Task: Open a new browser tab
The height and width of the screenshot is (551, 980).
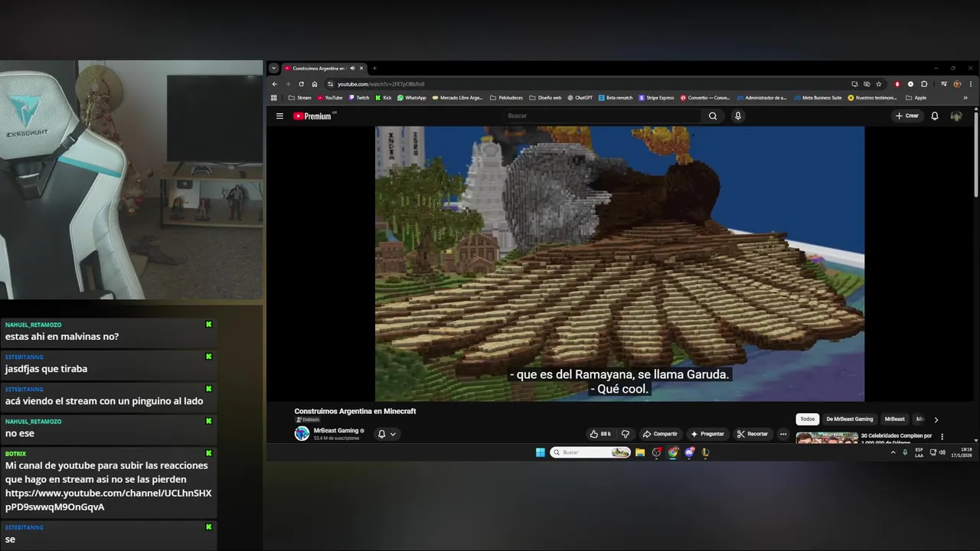Action: click(374, 68)
